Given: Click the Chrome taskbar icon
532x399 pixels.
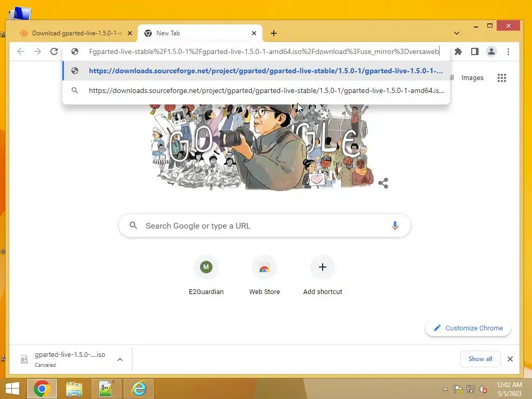Looking at the screenshot, I should point(42,389).
